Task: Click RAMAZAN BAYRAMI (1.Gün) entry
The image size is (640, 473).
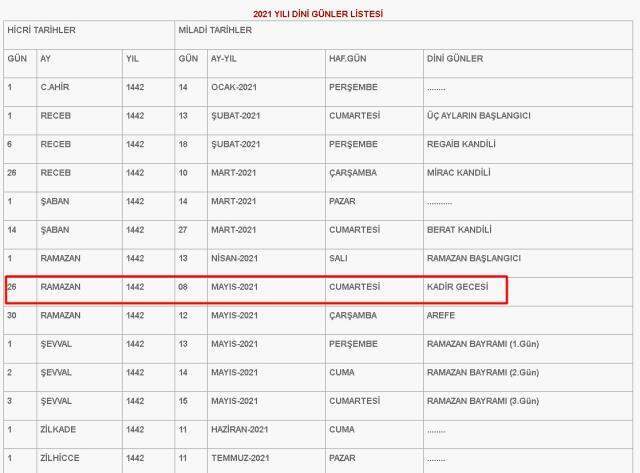Action: pyautogui.click(x=483, y=344)
